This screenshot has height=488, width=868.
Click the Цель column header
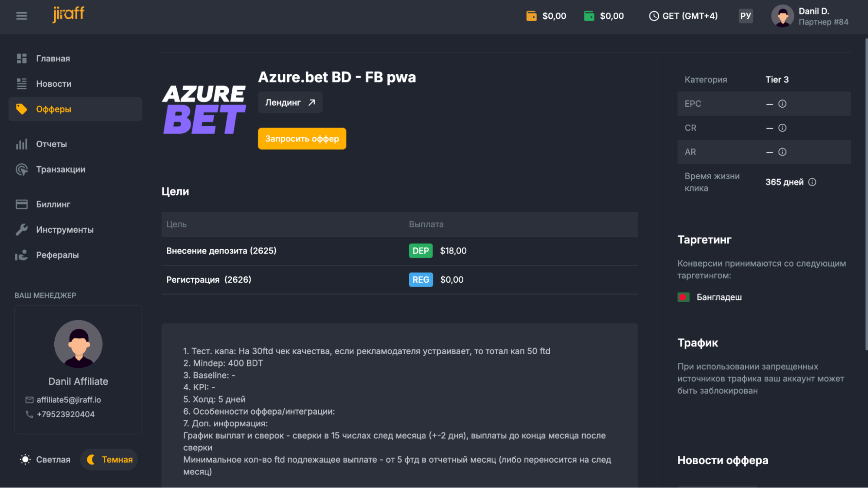tap(176, 224)
